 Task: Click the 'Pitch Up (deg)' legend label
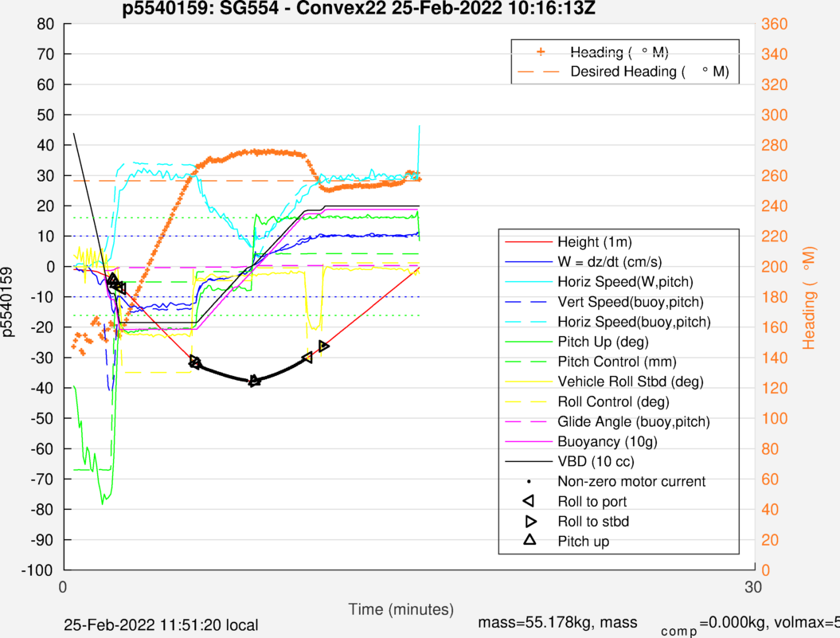coord(604,342)
